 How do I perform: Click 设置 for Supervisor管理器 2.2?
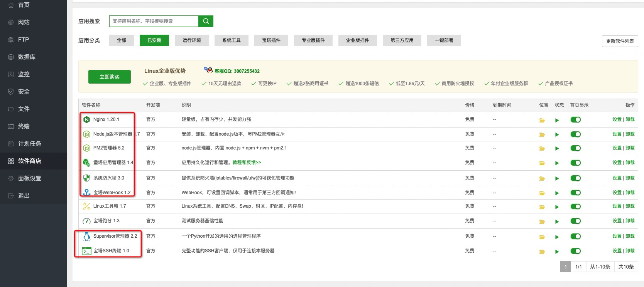click(617, 236)
